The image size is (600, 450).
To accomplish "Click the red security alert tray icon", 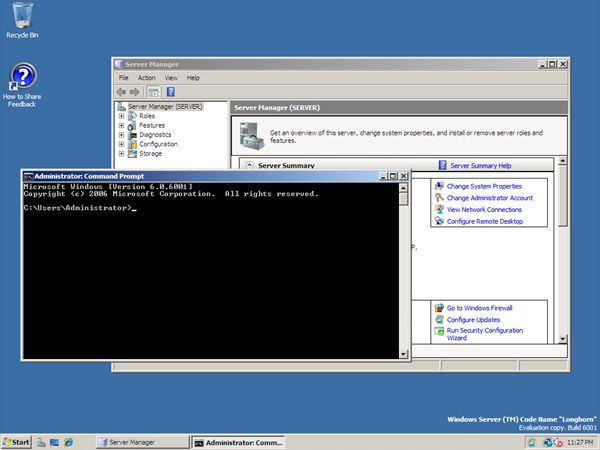I will point(558,443).
